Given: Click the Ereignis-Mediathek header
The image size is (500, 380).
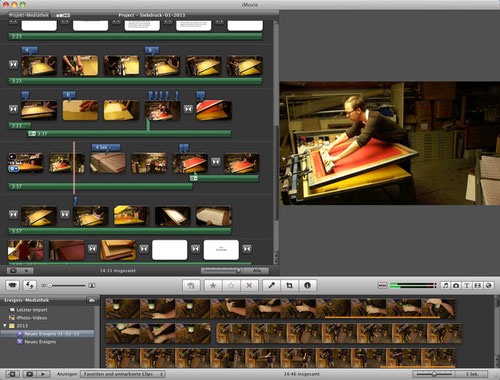Looking at the screenshot, I should (x=26, y=300).
